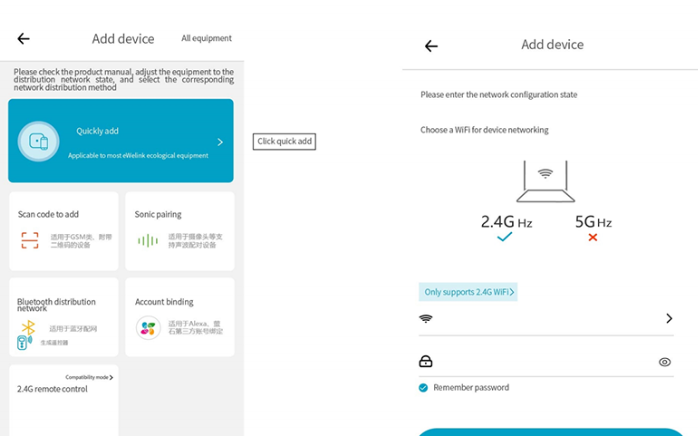
Task: Click the Click quick add label
Action: point(285,141)
